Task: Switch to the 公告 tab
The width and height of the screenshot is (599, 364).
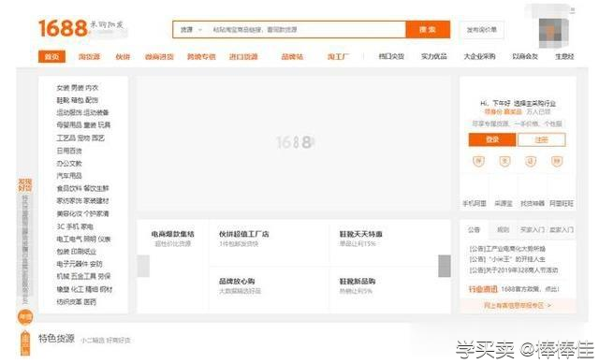Action: click(x=475, y=229)
